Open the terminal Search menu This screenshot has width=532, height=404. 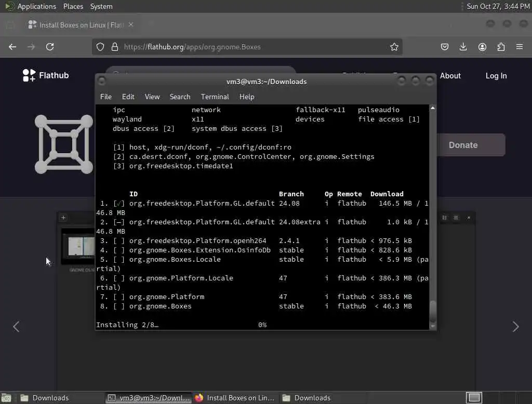tap(180, 97)
